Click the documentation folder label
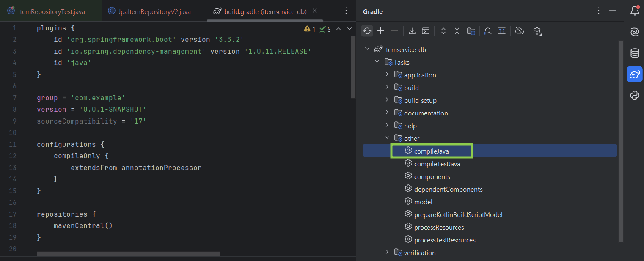 [x=426, y=113]
